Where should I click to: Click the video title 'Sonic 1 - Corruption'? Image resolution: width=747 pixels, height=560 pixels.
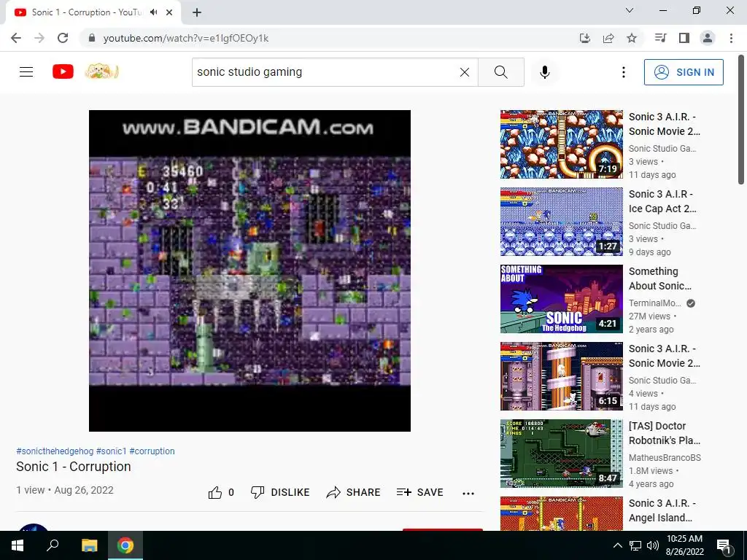[x=74, y=467]
